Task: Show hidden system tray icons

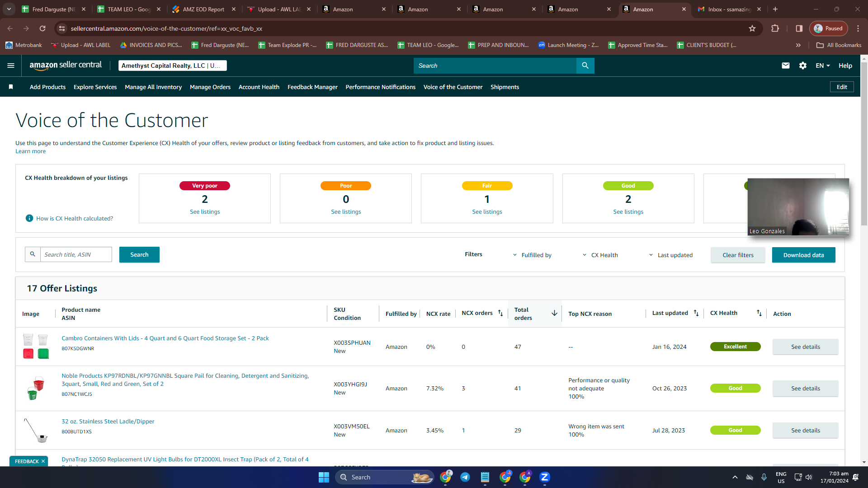Action: pyautogui.click(x=735, y=477)
